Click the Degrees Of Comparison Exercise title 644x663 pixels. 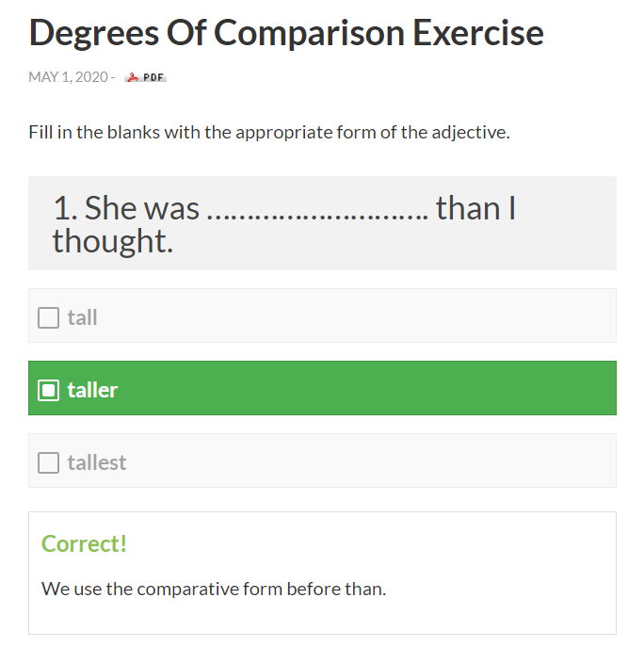point(286,33)
